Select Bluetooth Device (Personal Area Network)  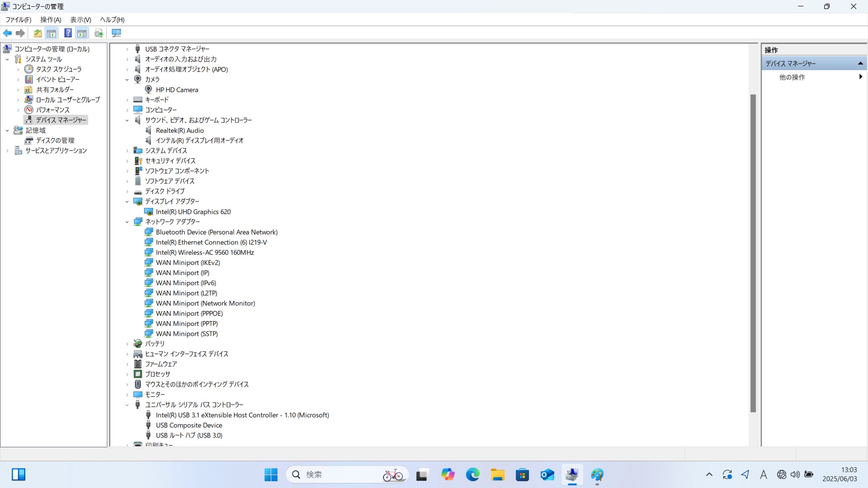pyautogui.click(x=217, y=232)
